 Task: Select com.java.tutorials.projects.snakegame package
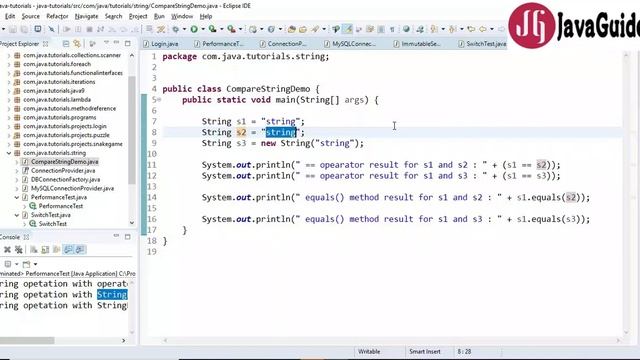coord(73,144)
